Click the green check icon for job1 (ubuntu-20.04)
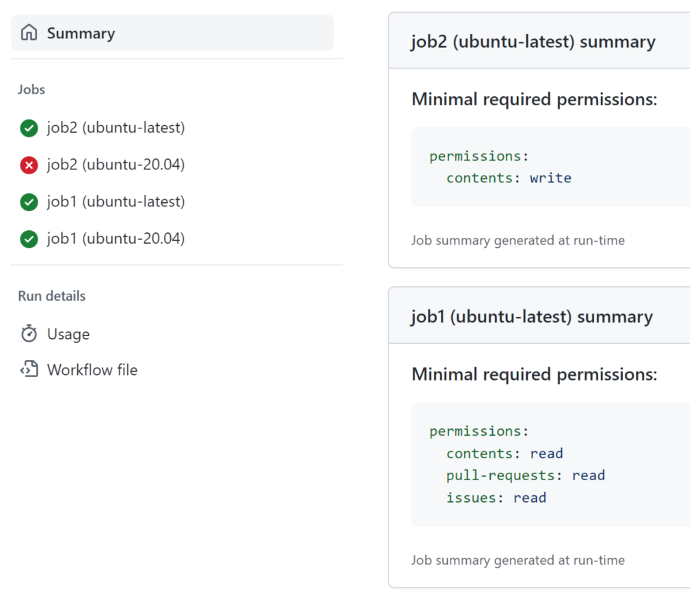Viewport: 700px width, 595px height. [28, 238]
